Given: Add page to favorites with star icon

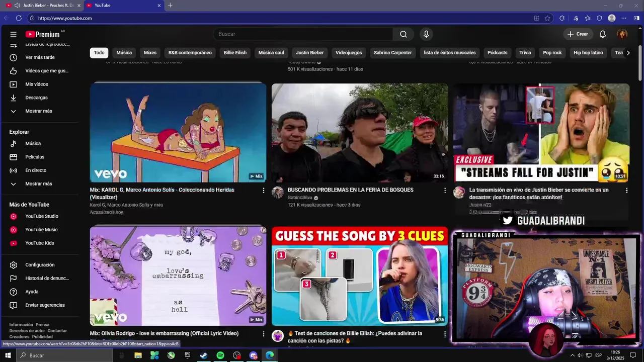Looking at the screenshot, I should [547, 18].
